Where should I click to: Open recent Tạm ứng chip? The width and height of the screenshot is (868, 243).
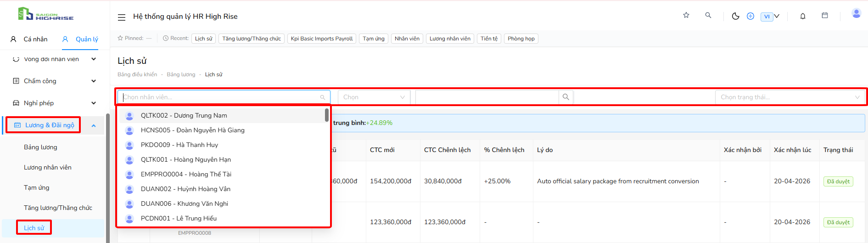point(374,39)
